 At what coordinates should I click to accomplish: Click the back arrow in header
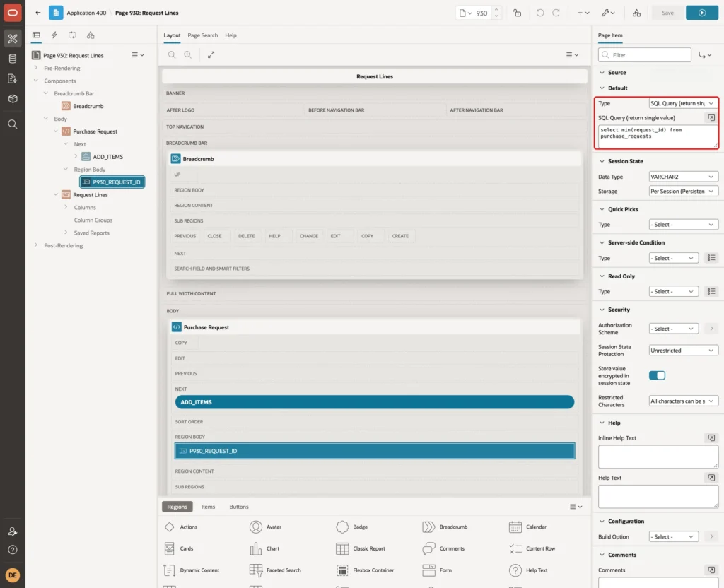tap(38, 13)
